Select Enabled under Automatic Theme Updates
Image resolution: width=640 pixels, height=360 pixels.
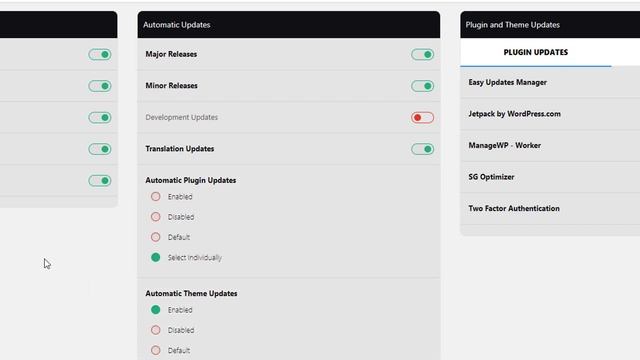(156, 310)
